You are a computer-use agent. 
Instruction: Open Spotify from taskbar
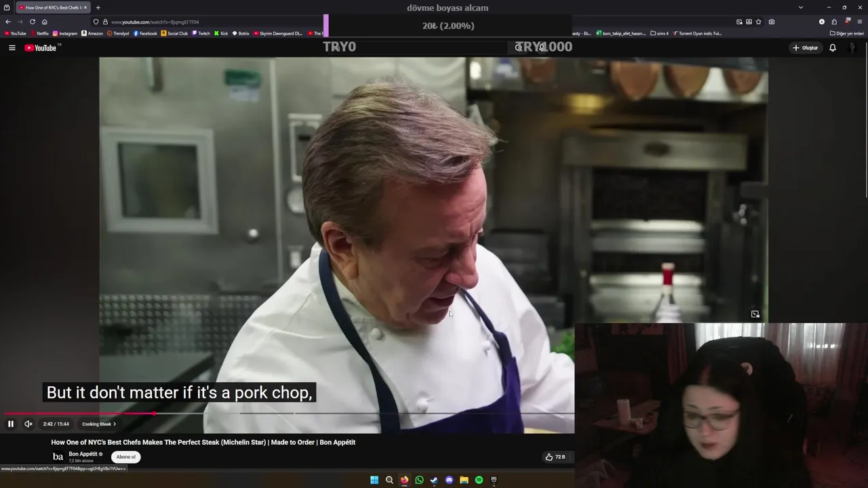coord(479,480)
